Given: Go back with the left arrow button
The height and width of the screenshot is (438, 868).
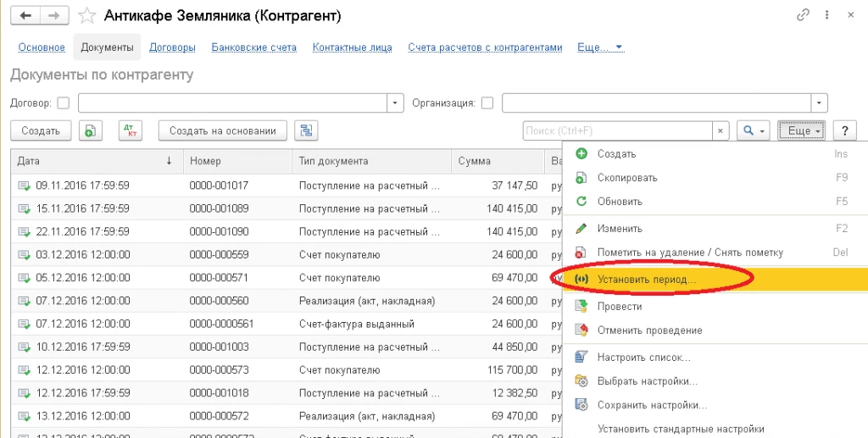Looking at the screenshot, I should pos(25,15).
